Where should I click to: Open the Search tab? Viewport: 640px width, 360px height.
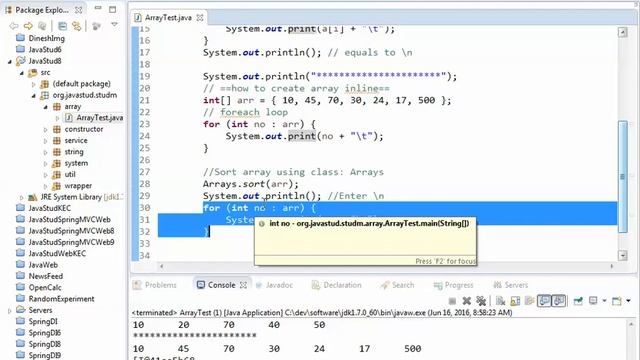[x=398, y=285]
